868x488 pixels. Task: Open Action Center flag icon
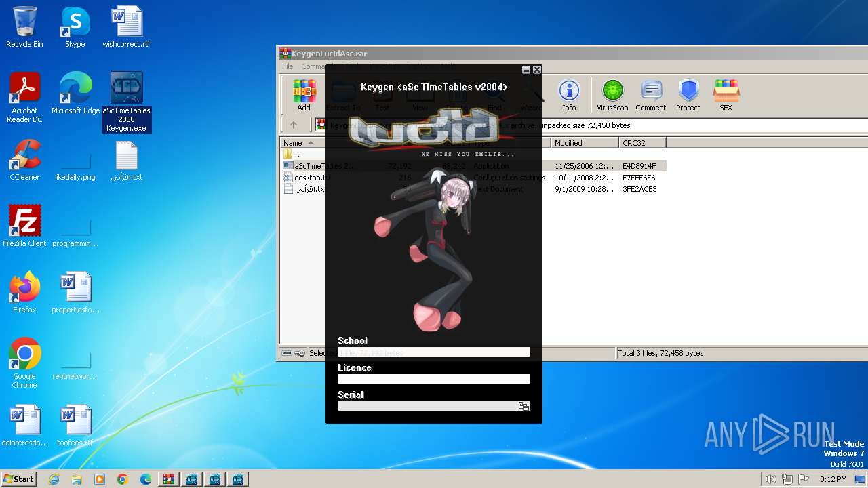[804, 479]
